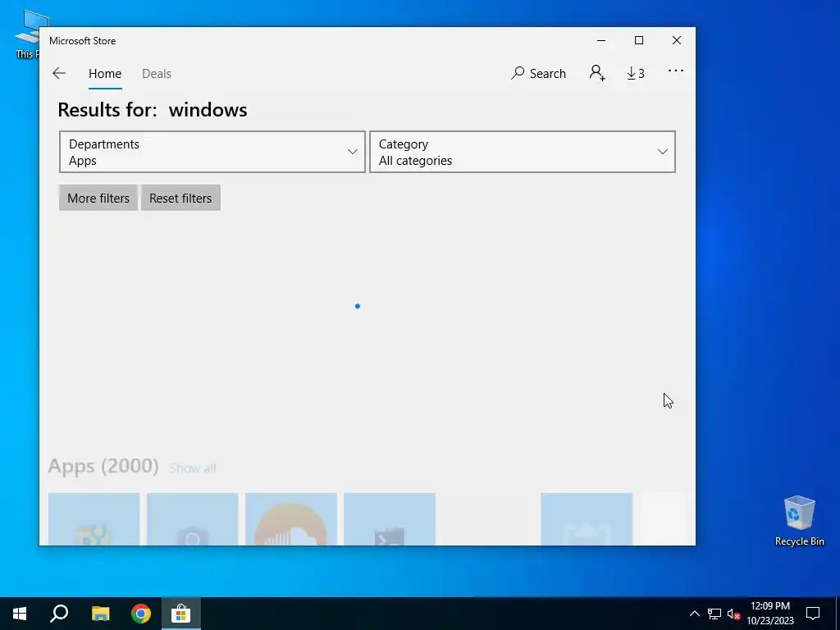Switch to the Deals tab
The image size is (840, 630).
[x=157, y=73]
